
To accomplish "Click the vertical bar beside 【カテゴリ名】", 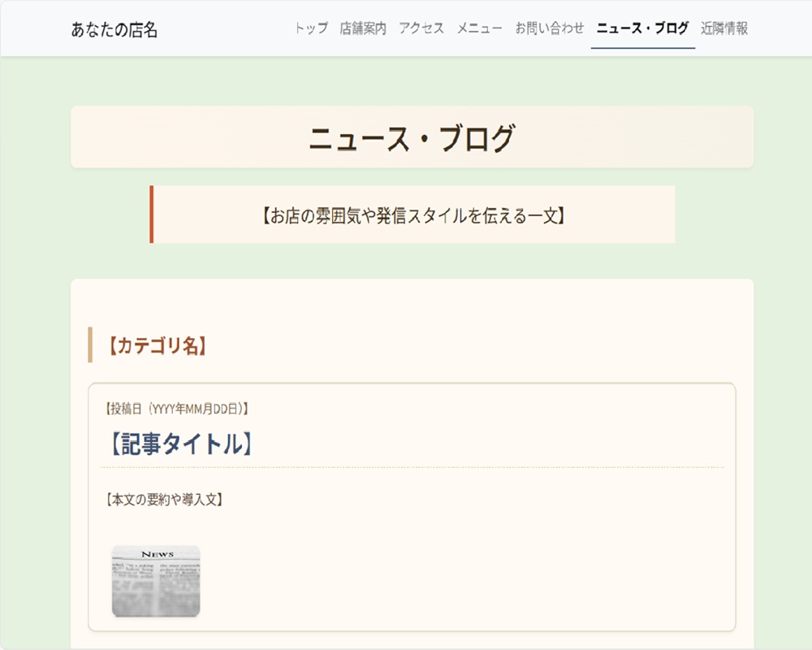I will click(89, 344).
